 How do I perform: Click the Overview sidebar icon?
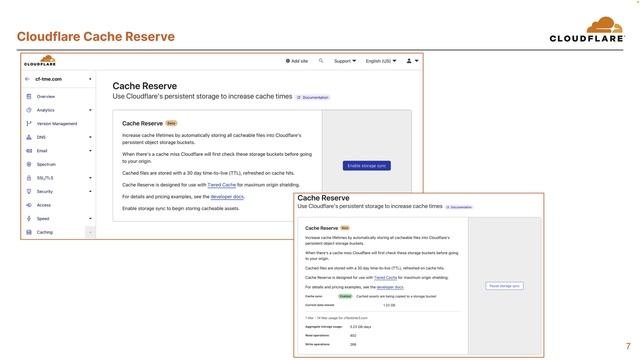click(29, 97)
